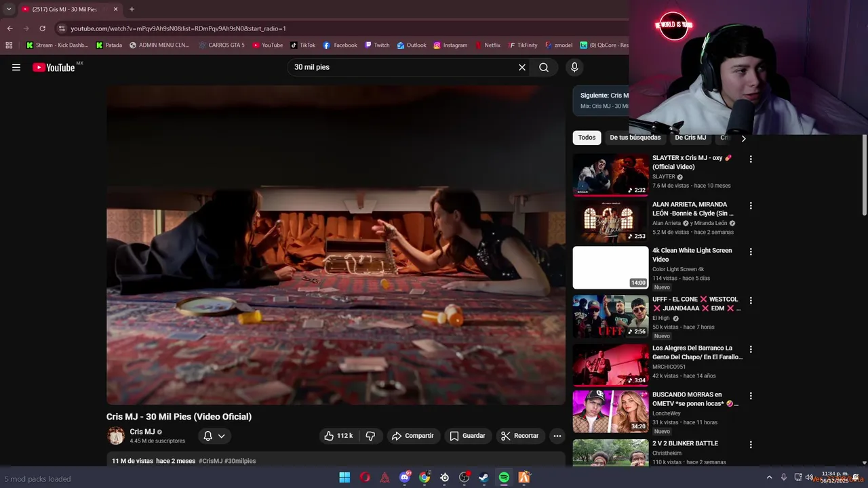Open a new browser tab with plus icon
Viewport: 868px width, 488px height.
point(132,9)
